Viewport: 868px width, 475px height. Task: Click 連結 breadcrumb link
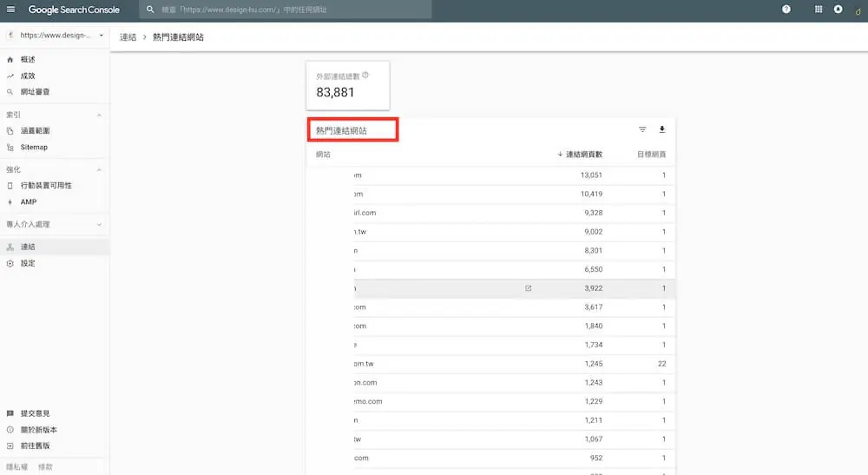coord(128,37)
